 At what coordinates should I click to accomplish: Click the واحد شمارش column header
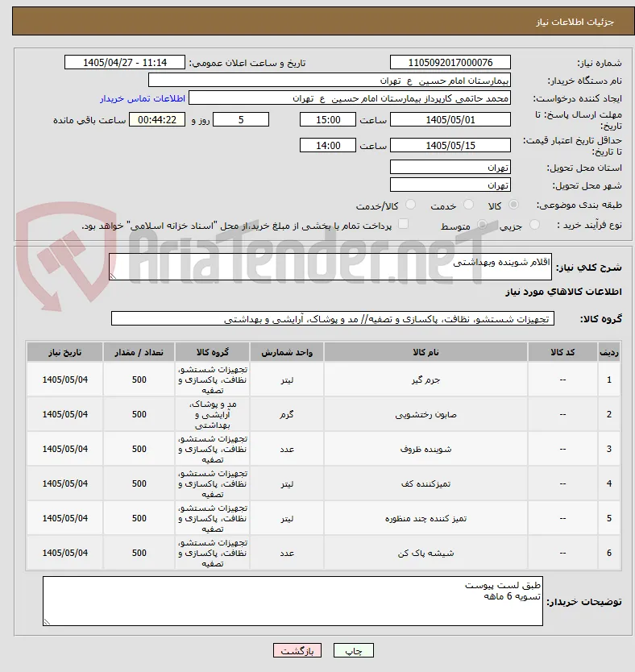287,352
